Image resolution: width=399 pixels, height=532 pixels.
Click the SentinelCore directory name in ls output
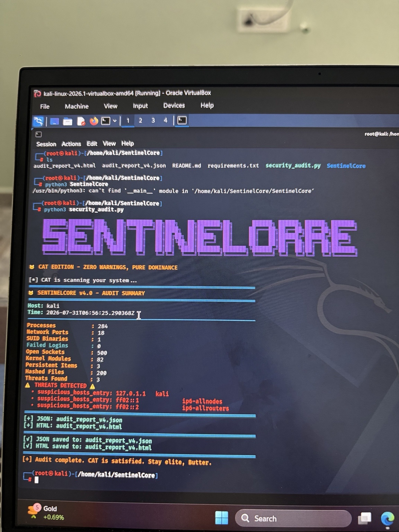pos(346,166)
